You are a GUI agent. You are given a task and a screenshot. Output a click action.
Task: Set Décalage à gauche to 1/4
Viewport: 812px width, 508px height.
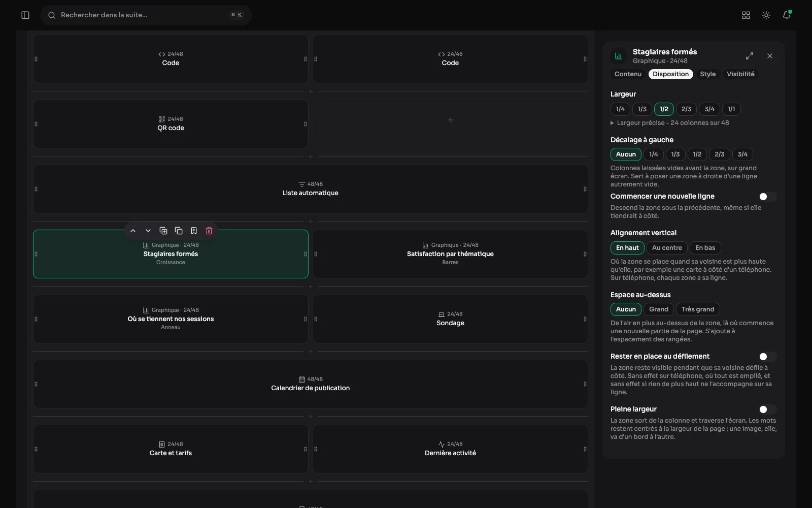pos(654,154)
